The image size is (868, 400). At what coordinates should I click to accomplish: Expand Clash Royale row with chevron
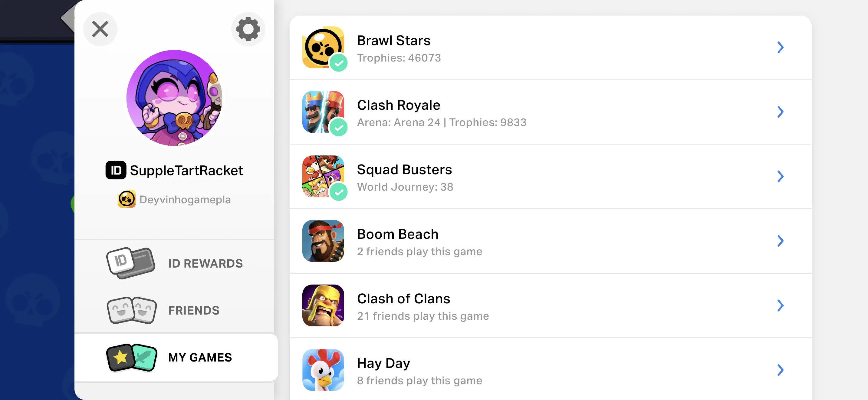pyautogui.click(x=780, y=112)
